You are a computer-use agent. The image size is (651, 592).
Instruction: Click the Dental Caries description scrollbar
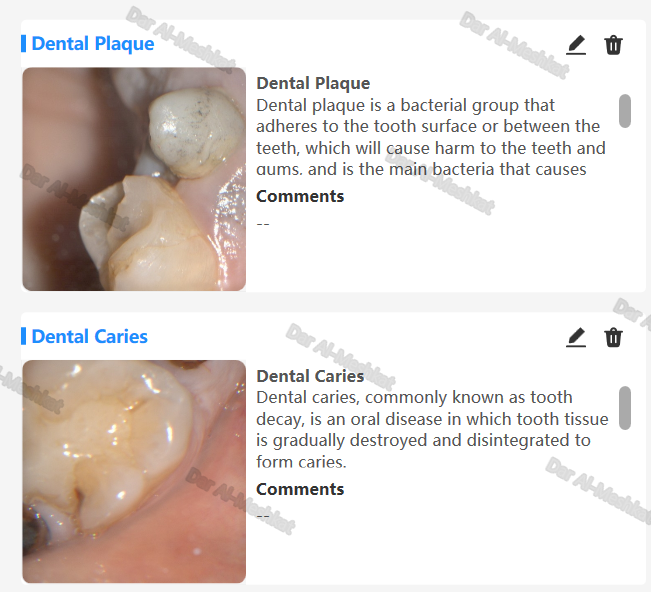pyautogui.click(x=624, y=408)
